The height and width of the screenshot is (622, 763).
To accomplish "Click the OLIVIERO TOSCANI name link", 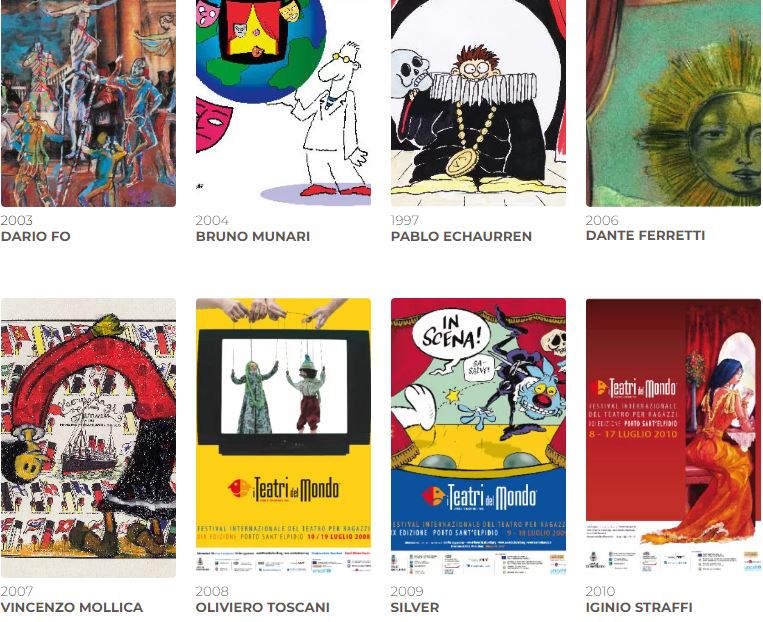I will 263,607.
